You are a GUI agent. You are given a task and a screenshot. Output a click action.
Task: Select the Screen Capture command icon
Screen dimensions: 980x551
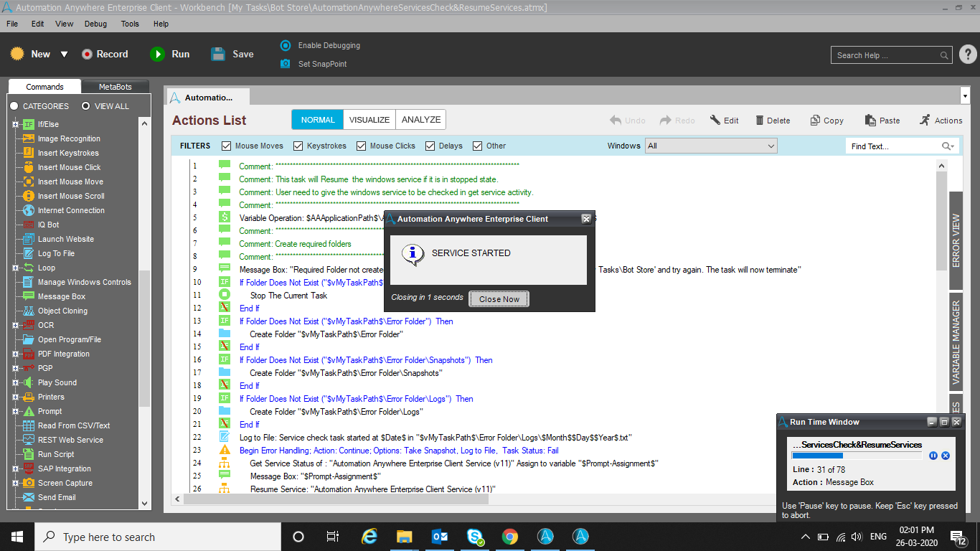coord(29,483)
